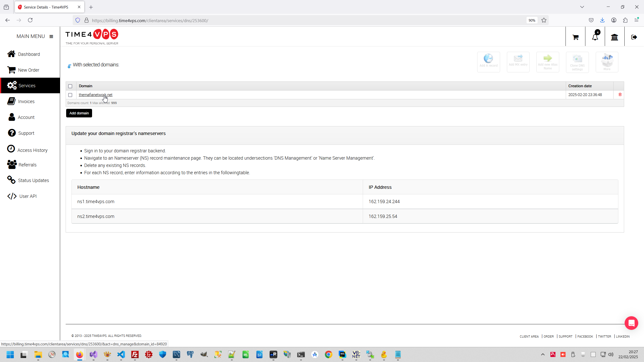Open the shopping cart icon
Image resolution: width=644 pixels, height=362 pixels.
click(x=575, y=37)
